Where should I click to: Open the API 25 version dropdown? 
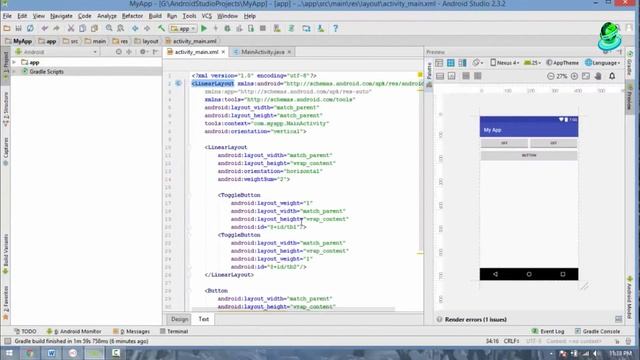pos(532,63)
